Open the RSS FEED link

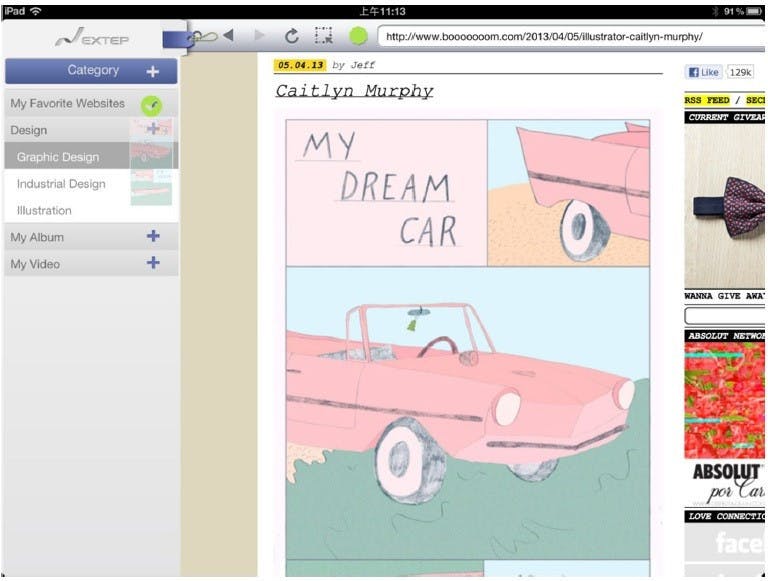[x=707, y=100]
